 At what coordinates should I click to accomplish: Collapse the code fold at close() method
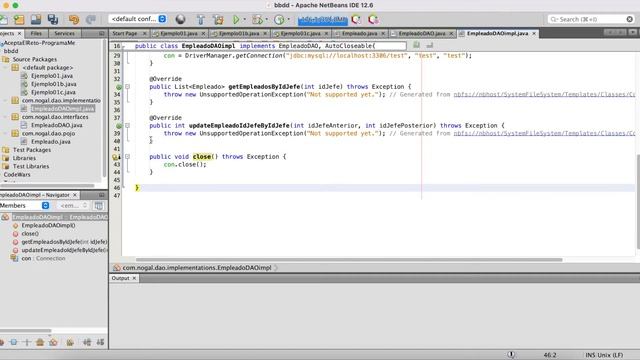click(127, 157)
